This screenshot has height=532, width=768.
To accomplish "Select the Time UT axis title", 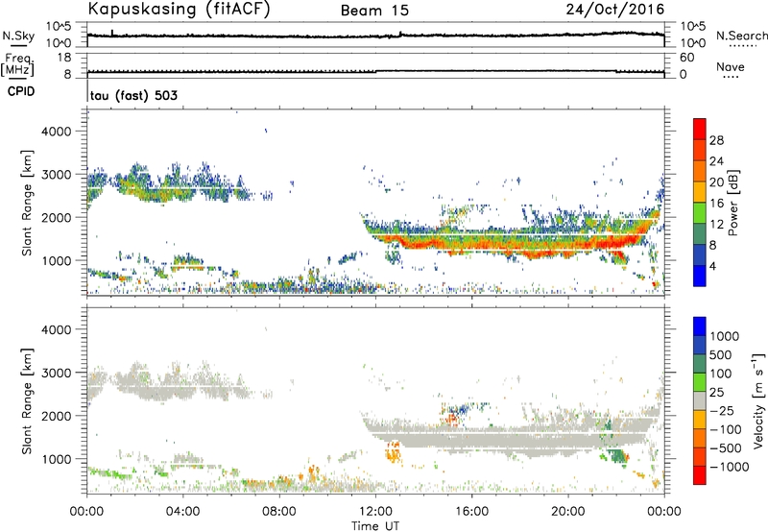I will tap(375, 526).
